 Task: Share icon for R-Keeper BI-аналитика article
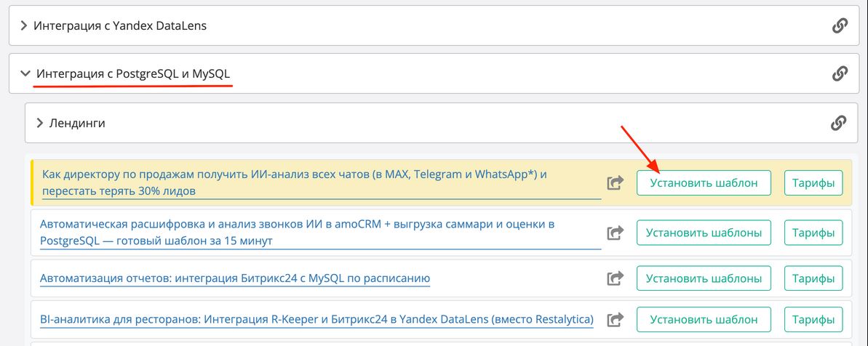tap(616, 319)
